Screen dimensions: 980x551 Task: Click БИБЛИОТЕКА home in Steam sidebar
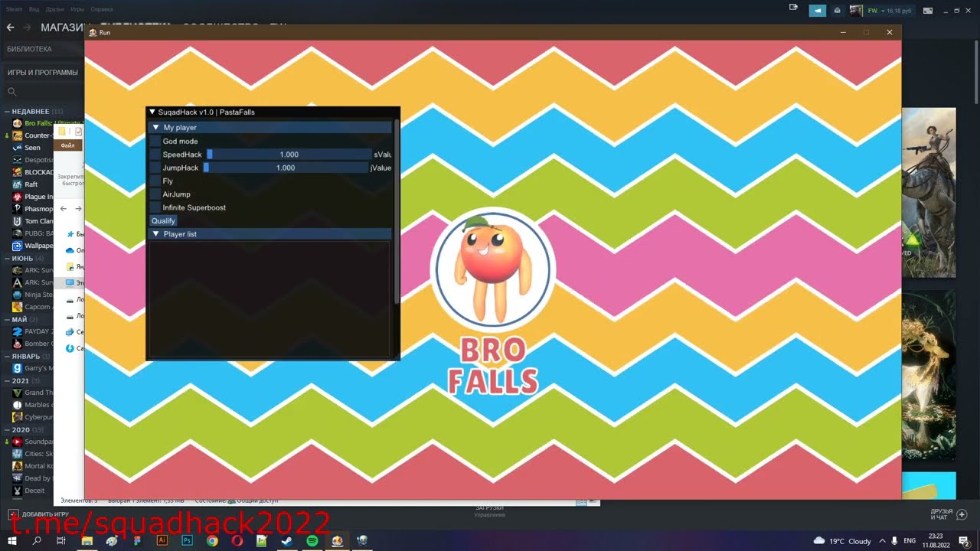pyautogui.click(x=29, y=49)
